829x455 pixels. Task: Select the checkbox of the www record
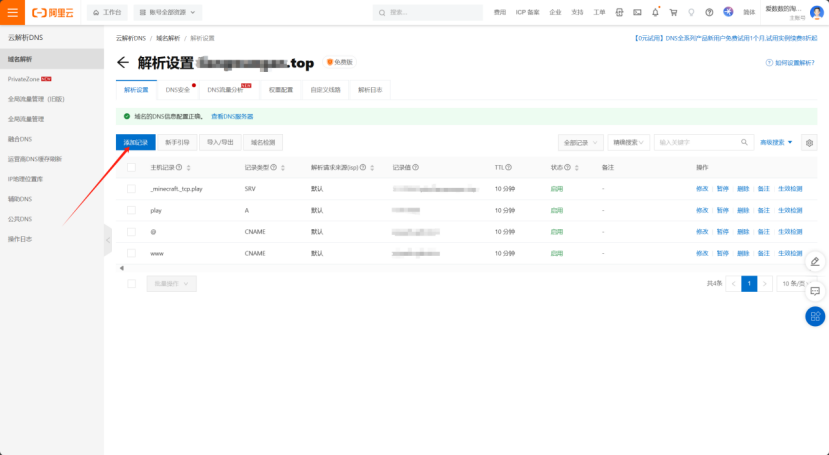(131, 254)
